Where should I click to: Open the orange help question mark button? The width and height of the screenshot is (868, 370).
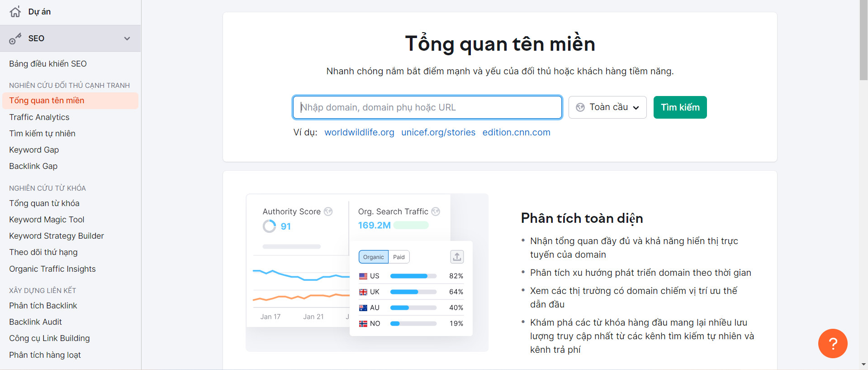pyautogui.click(x=833, y=343)
